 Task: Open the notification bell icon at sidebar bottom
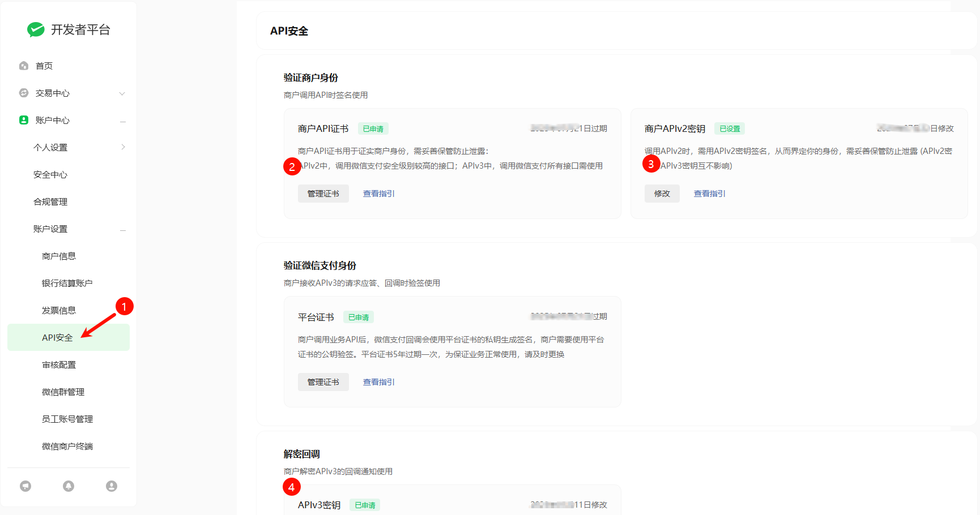[69, 486]
